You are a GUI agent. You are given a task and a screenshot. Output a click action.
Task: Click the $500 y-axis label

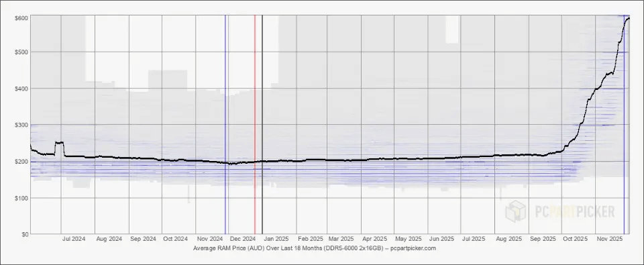(x=22, y=52)
